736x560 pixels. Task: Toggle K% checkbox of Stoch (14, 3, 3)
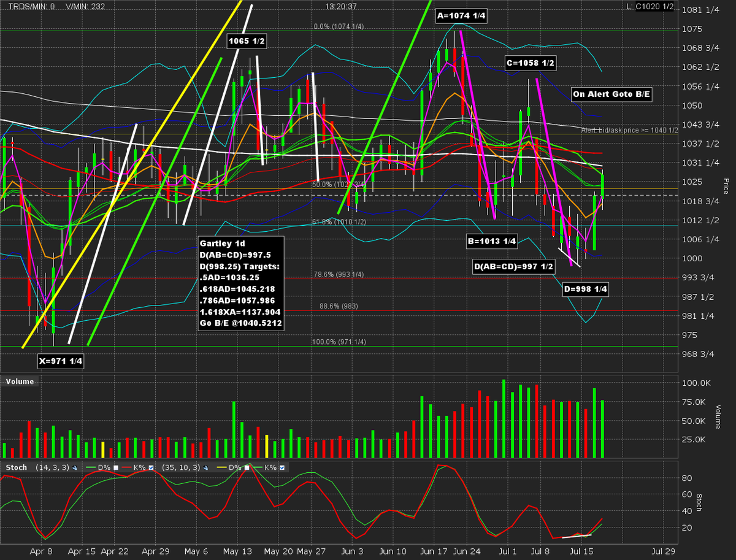click(x=151, y=467)
